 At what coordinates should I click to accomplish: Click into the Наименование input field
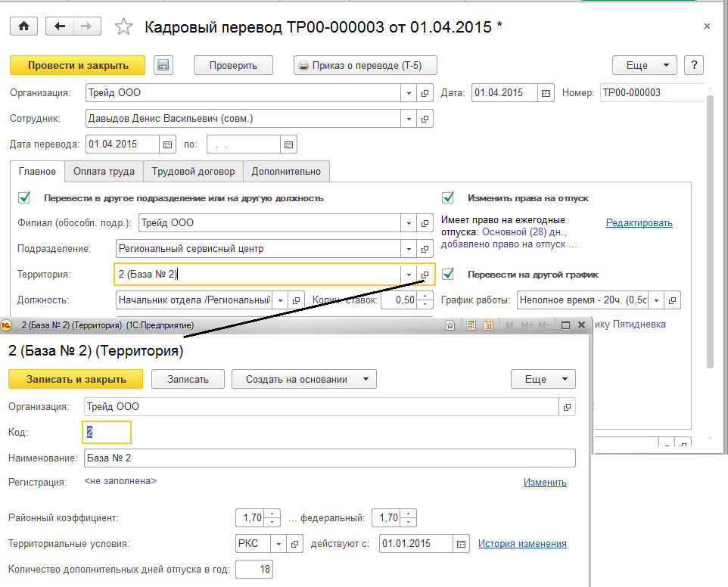328,458
